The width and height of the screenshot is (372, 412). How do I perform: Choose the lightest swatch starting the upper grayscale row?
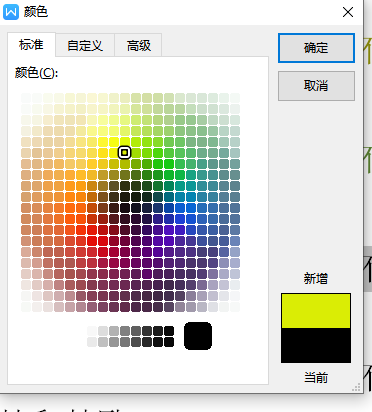[92, 331]
